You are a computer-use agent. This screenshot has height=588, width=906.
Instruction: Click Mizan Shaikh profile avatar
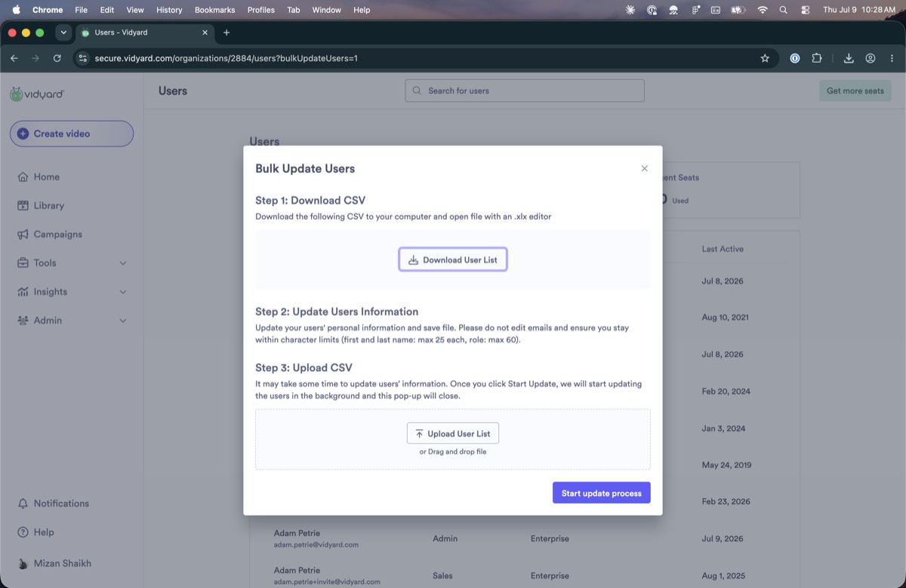(23, 563)
